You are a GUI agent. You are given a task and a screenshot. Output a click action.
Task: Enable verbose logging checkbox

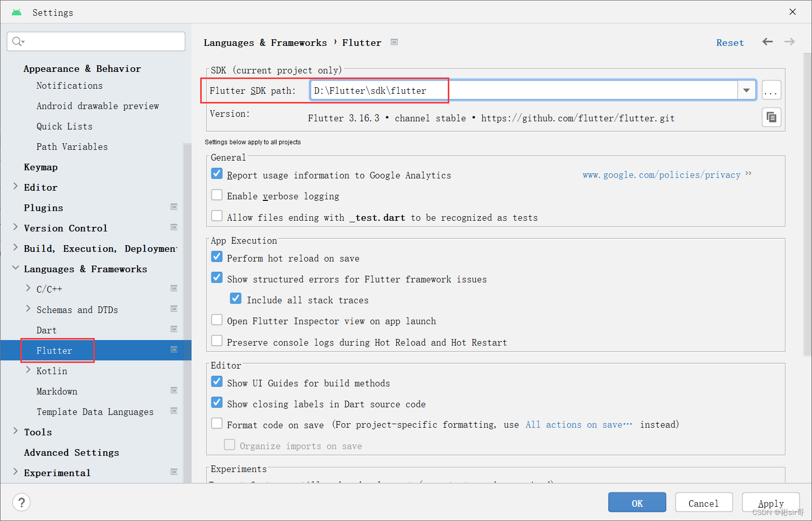point(217,195)
